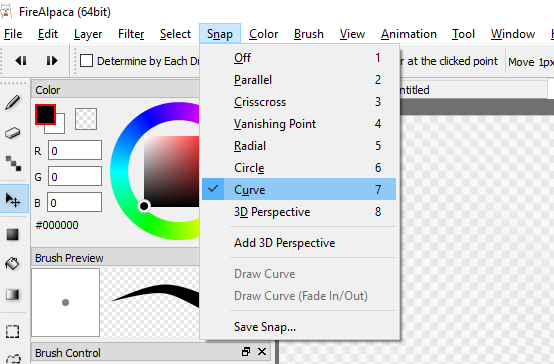Close the Brush Control panel
This screenshot has height=364, width=554.
[262, 352]
